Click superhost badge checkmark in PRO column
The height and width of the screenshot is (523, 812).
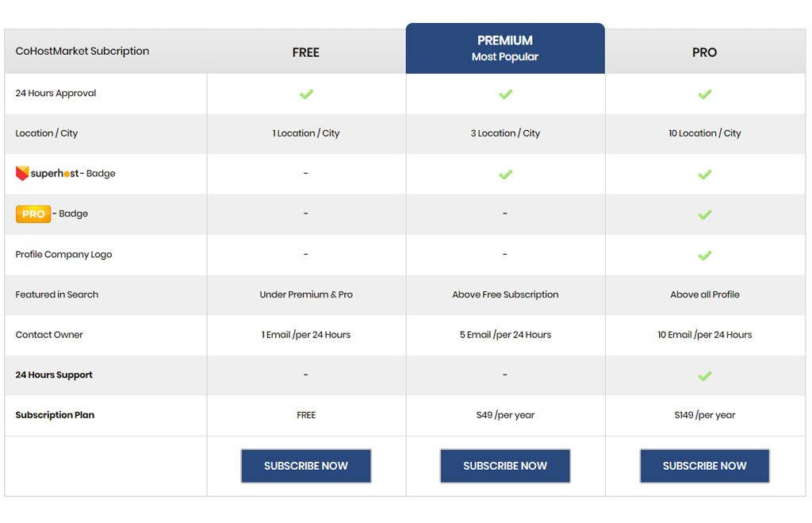coord(705,174)
